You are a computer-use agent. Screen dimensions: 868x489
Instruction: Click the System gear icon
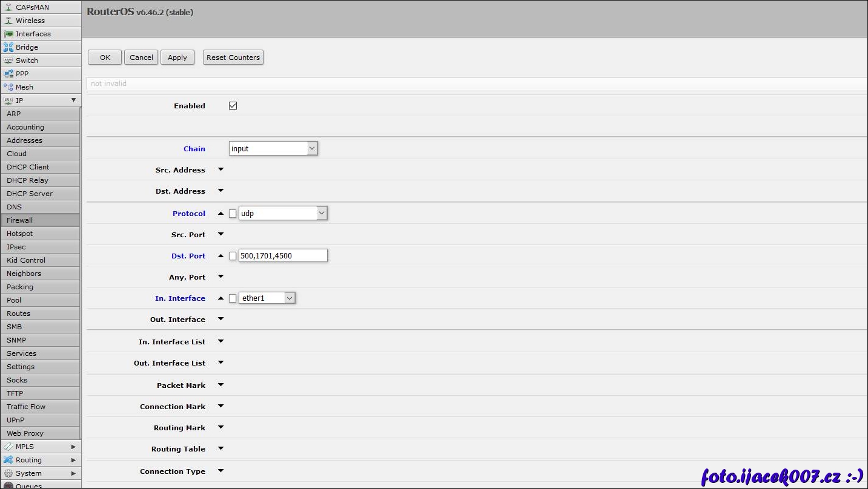8,473
